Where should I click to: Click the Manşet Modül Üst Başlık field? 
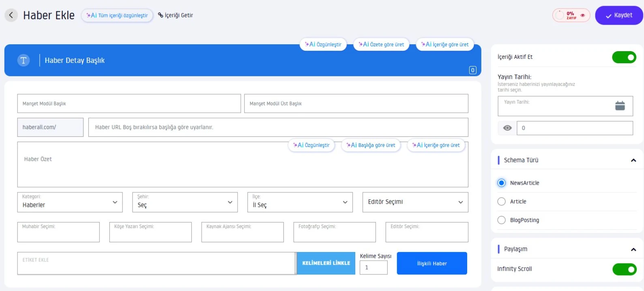pos(356,103)
